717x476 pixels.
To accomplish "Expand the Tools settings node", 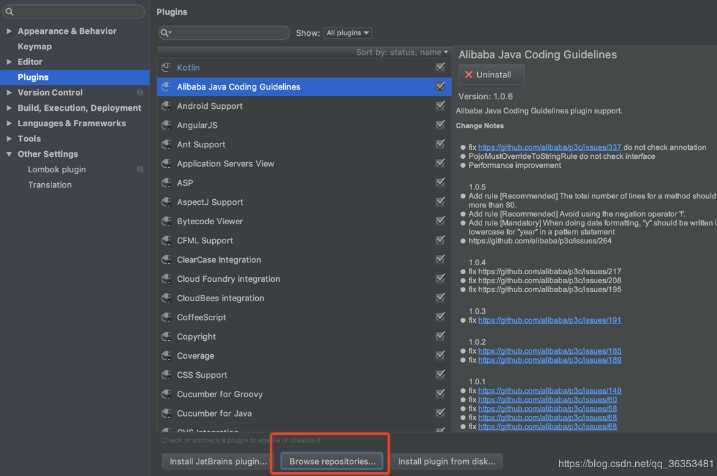I will coord(9,139).
